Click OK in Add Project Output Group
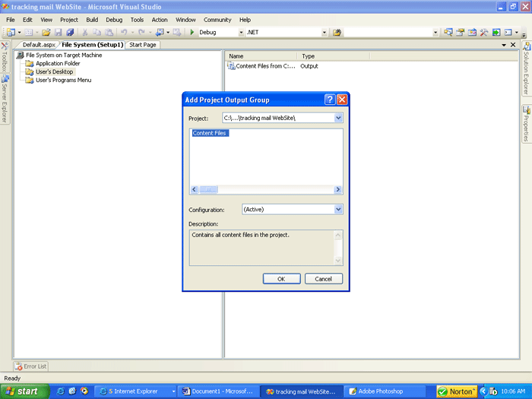Viewport: 532px width, 399px height. (282, 279)
